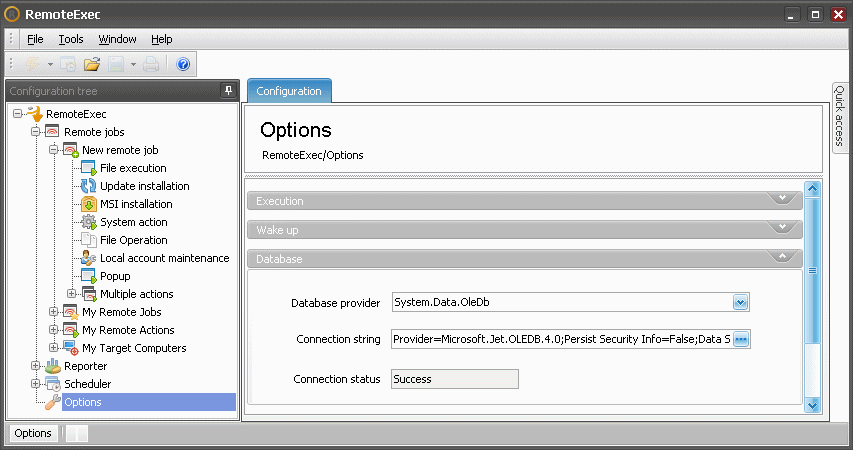
Task: Collapse the Database options section
Action: [x=524, y=258]
